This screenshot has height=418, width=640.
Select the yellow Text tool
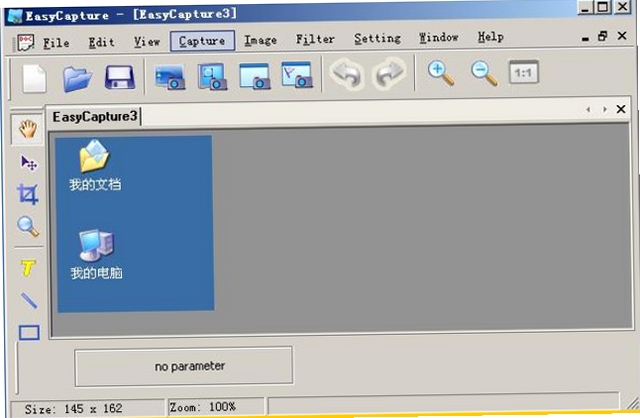28,268
